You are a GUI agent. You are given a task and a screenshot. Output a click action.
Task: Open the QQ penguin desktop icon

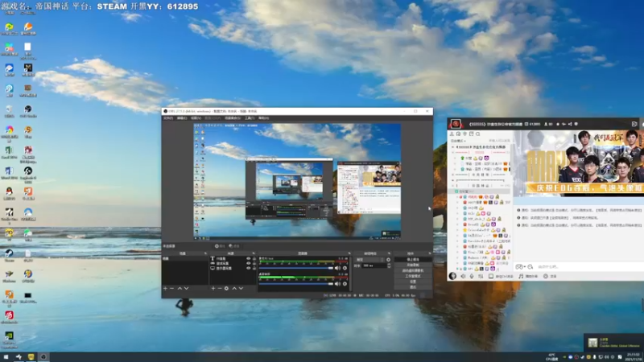coord(9,192)
